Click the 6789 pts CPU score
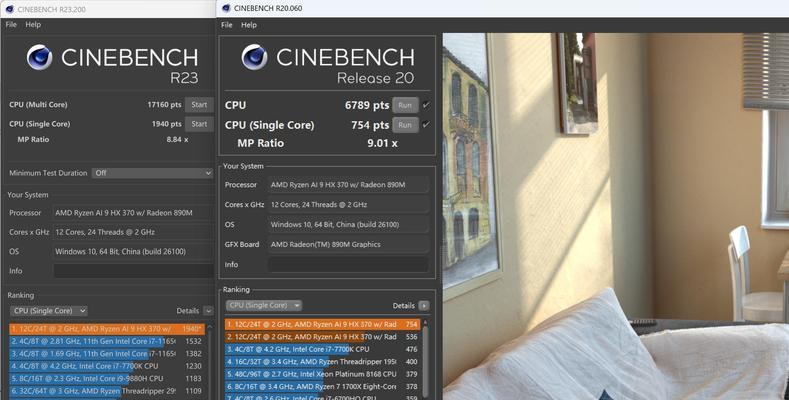The height and width of the screenshot is (400, 789). pyautogui.click(x=367, y=105)
